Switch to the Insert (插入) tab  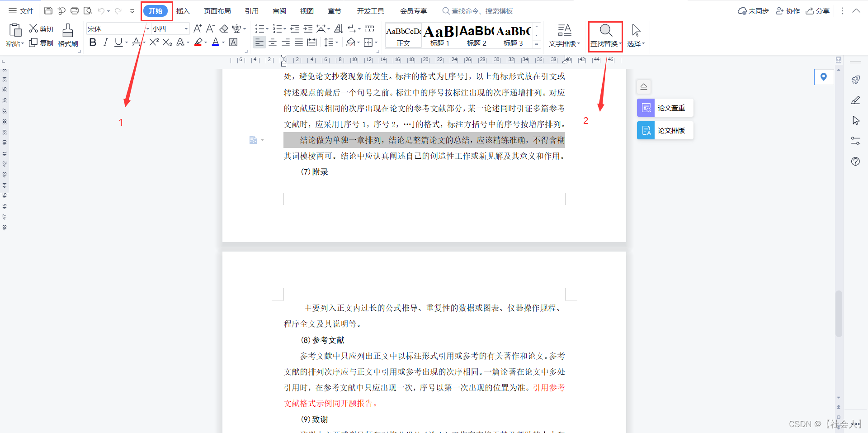pos(183,11)
